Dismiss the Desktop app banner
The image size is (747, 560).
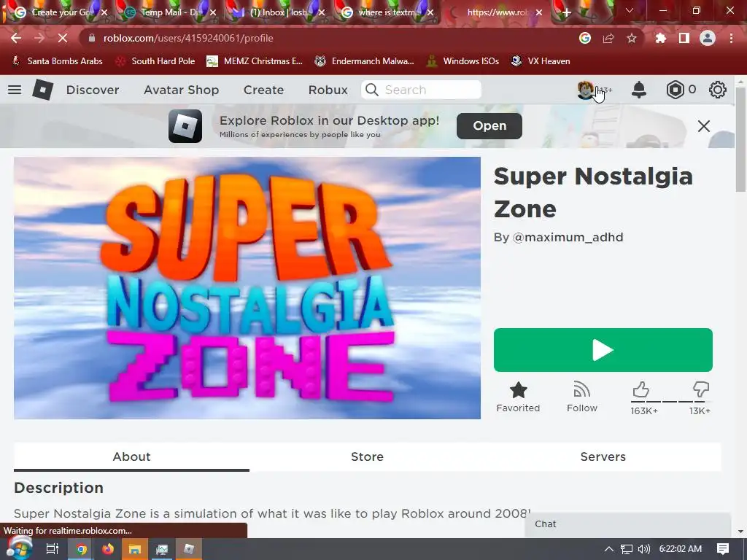coord(704,125)
